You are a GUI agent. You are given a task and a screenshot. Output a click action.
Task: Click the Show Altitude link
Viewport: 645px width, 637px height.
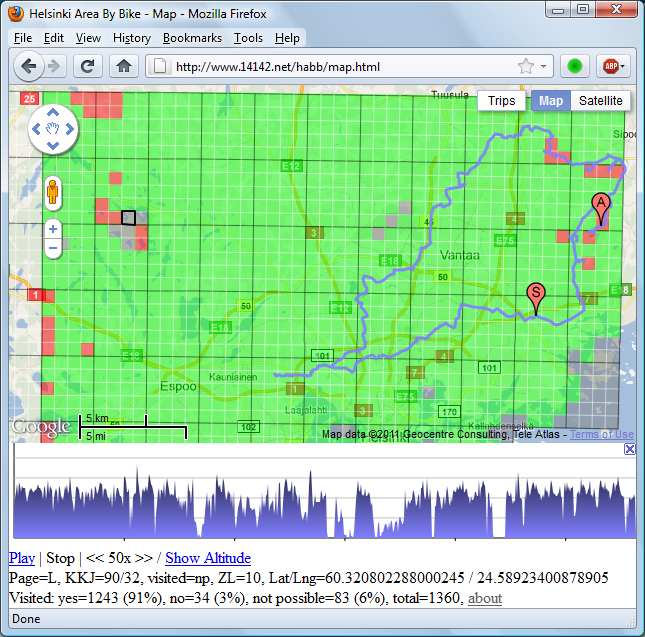tap(207, 558)
